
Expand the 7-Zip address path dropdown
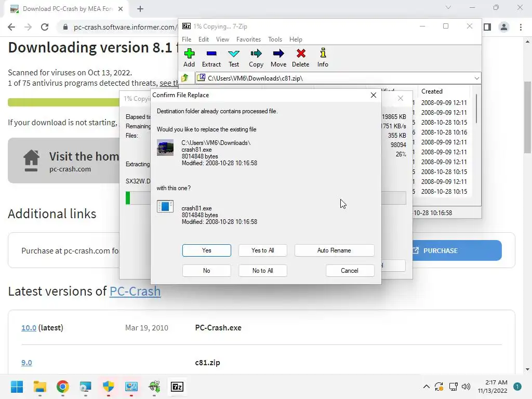[x=476, y=78]
